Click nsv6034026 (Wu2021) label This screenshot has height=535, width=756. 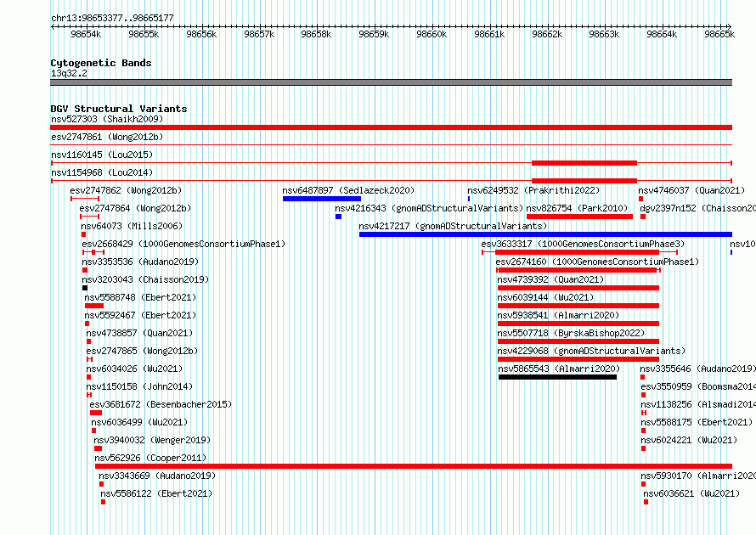coord(134,369)
